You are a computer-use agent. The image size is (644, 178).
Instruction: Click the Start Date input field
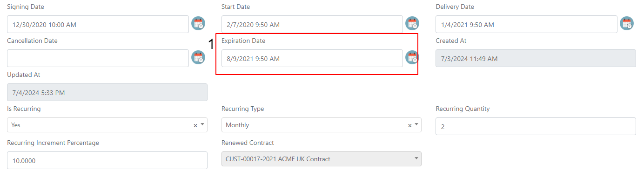coord(312,24)
